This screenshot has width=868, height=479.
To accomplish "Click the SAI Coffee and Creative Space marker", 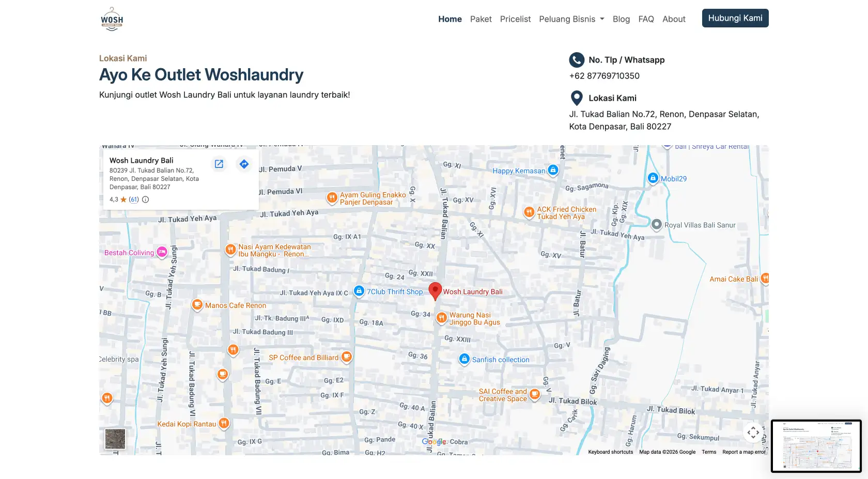I will pos(535,395).
